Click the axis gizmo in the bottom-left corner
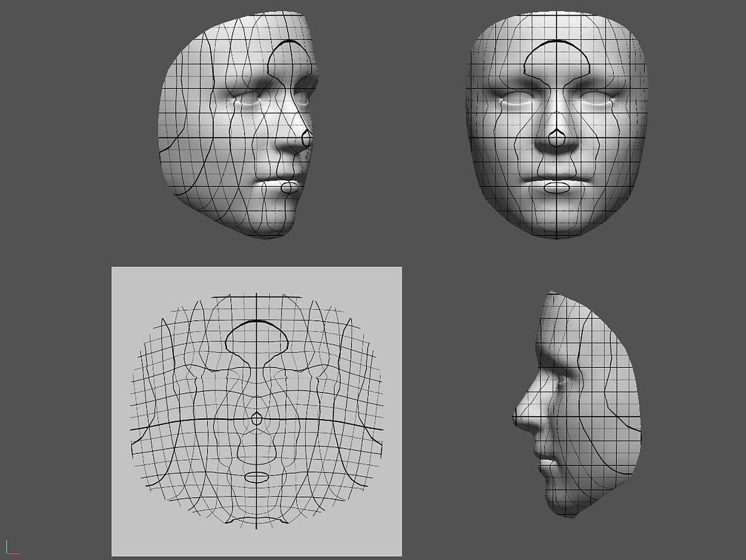Image resolution: width=746 pixels, height=560 pixels. [x=13, y=549]
